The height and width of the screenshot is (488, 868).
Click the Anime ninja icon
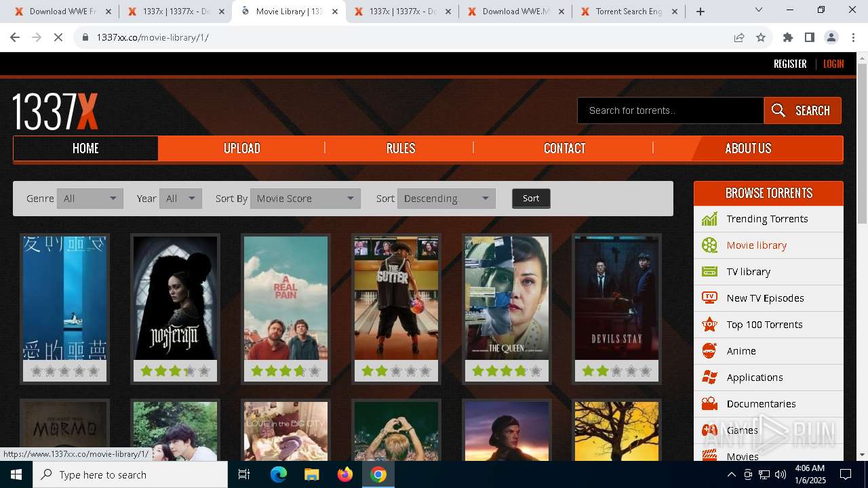709,351
